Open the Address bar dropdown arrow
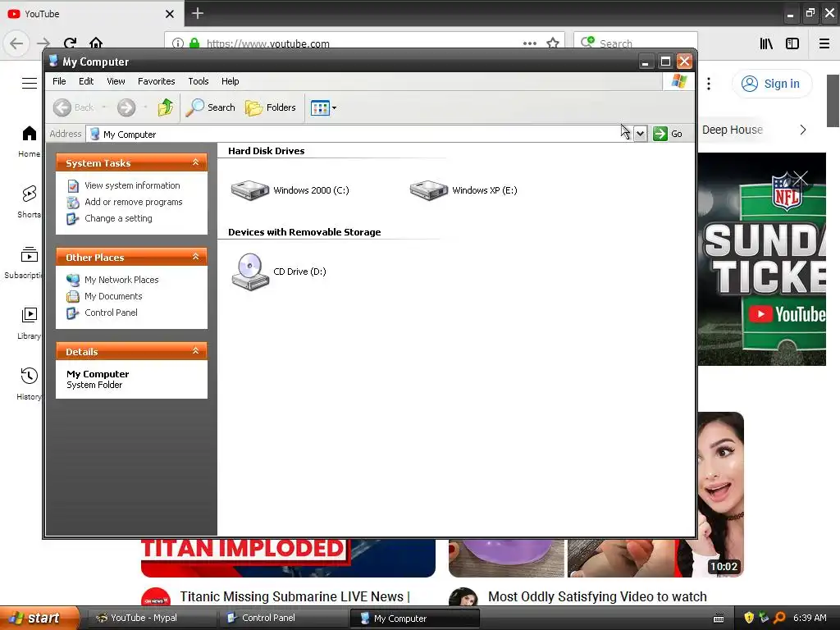This screenshot has width=840, height=630. (640, 134)
